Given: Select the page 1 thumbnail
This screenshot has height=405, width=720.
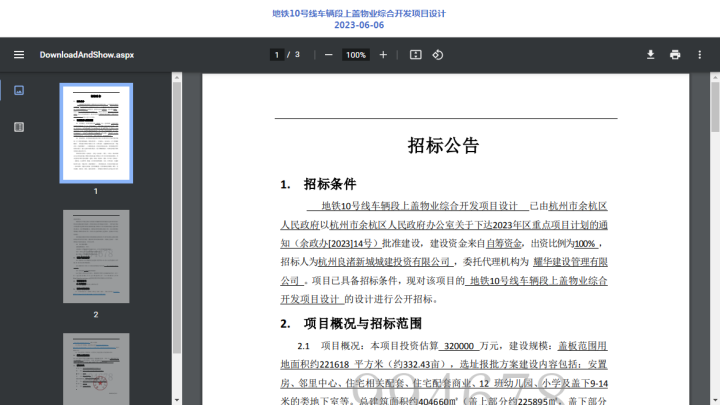Looking at the screenshot, I should 96,133.
